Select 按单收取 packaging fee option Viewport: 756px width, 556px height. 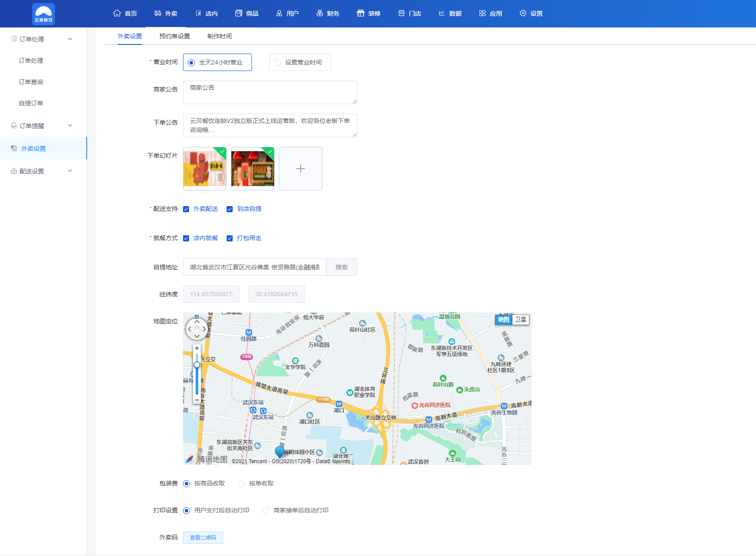click(x=241, y=484)
